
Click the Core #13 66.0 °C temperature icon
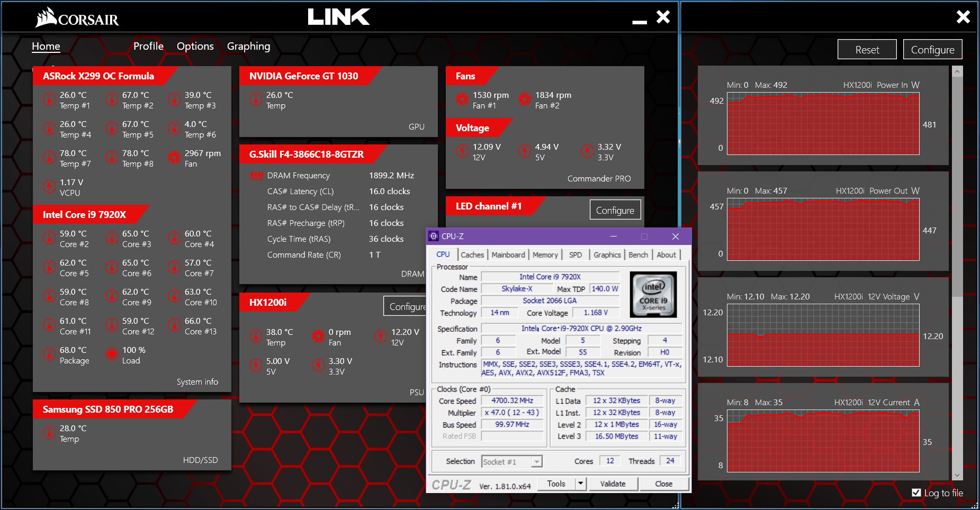[174, 325]
